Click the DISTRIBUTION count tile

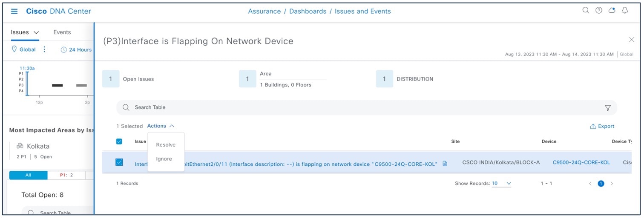pos(385,79)
